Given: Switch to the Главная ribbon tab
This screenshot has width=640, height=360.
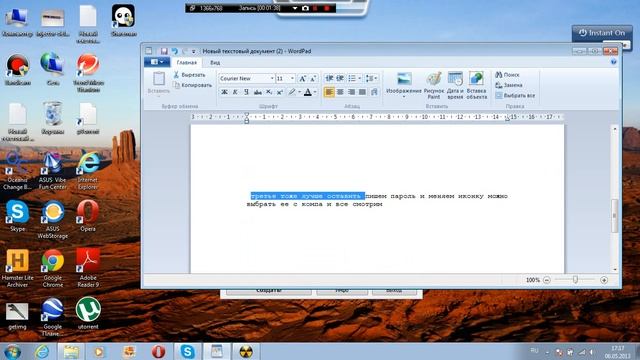Looking at the screenshot, I should pyautogui.click(x=187, y=62).
